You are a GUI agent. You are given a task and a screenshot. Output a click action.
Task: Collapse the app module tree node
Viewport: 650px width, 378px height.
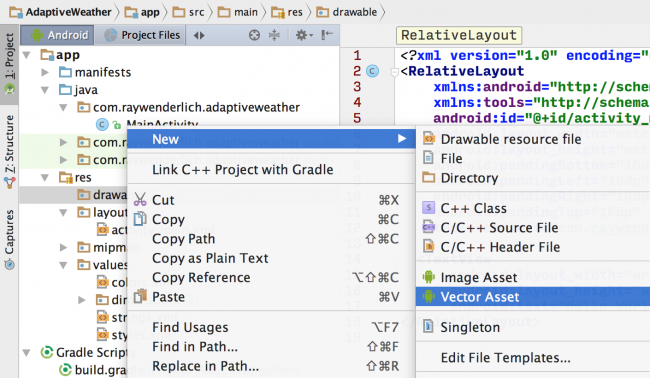click(27, 55)
